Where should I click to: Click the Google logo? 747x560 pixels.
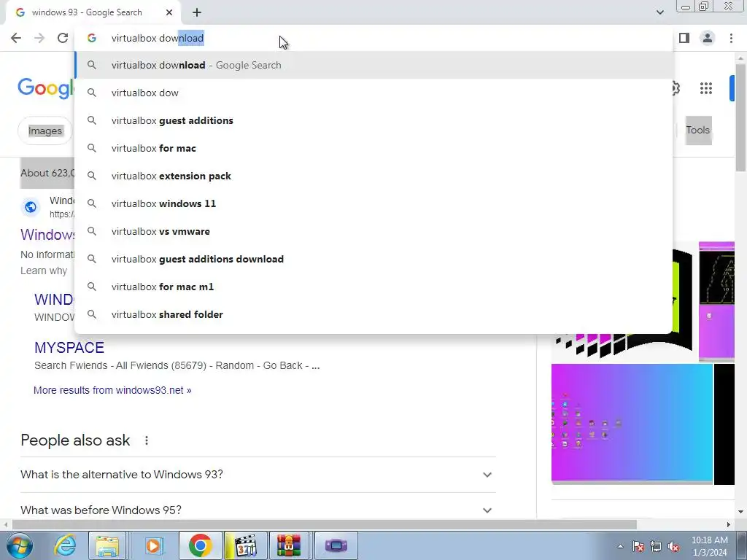pos(46,88)
